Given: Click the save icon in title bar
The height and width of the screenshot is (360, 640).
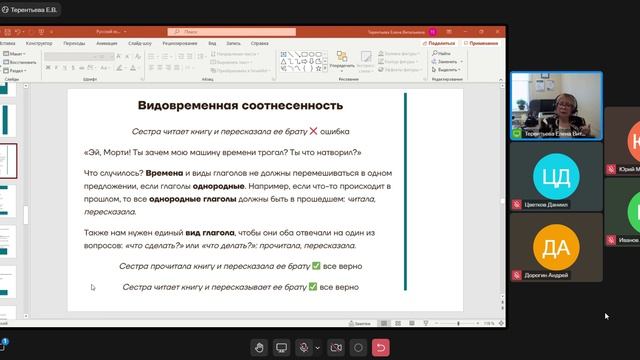Looking at the screenshot, I should (x=7, y=32).
